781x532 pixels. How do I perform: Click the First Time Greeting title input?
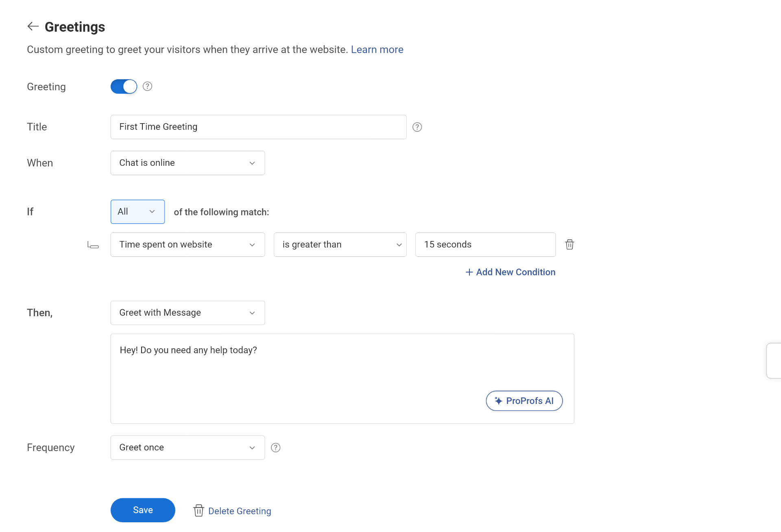pos(257,126)
